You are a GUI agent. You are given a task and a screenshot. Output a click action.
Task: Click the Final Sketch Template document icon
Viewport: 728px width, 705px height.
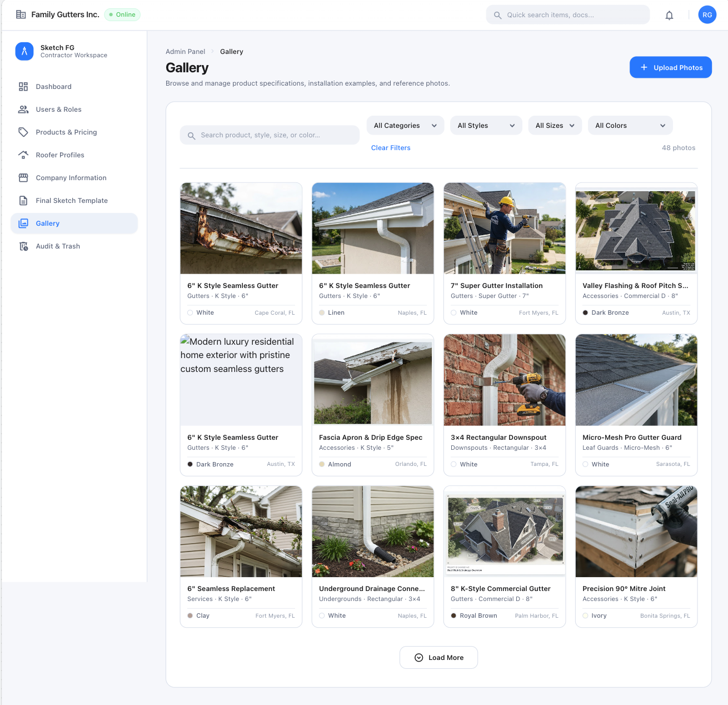[x=23, y=201]
